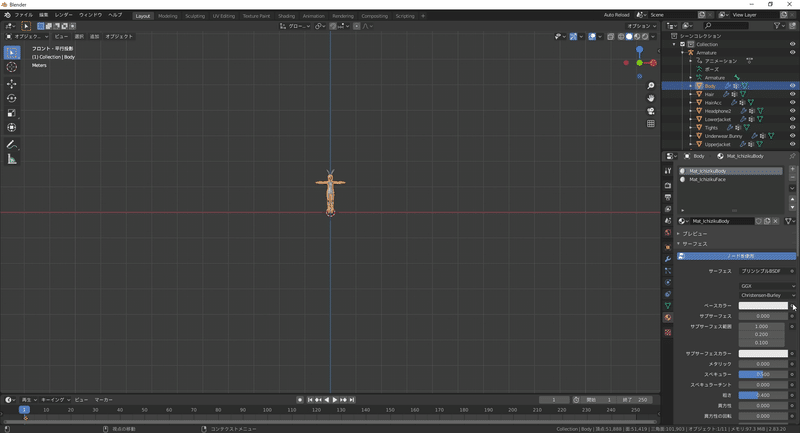Open the Tool properties tab
The width and height of the screenshot is (800, 433).
click(x=668, y=171)
